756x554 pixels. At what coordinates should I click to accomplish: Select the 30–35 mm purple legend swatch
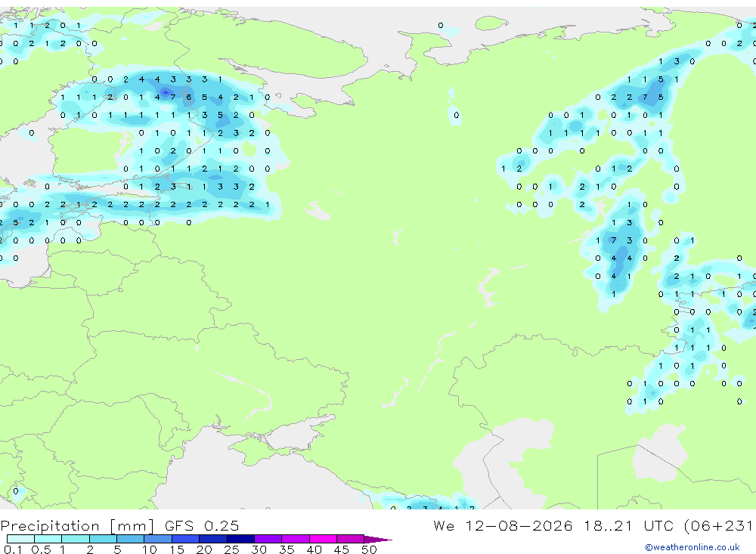[268, 539]
